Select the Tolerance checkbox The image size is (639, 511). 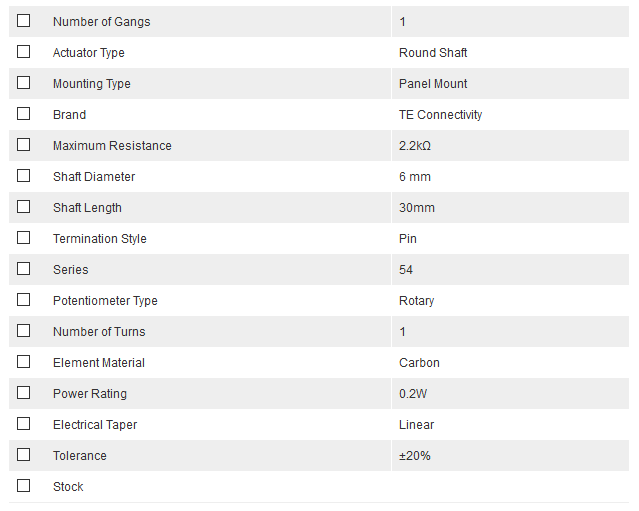pos(24,455)
